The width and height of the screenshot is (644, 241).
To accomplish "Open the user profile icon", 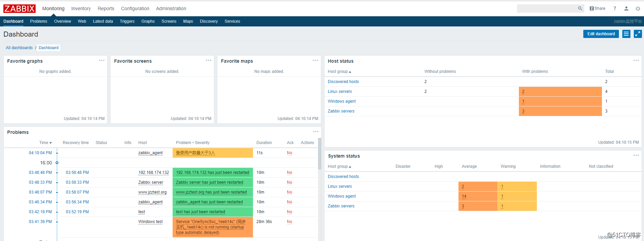I will [x=626, y=8].
